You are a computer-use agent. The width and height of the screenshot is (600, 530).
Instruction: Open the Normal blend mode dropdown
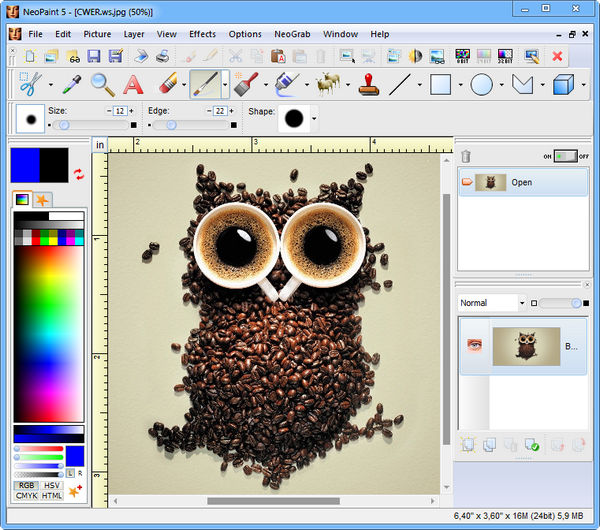coord(492,302)
